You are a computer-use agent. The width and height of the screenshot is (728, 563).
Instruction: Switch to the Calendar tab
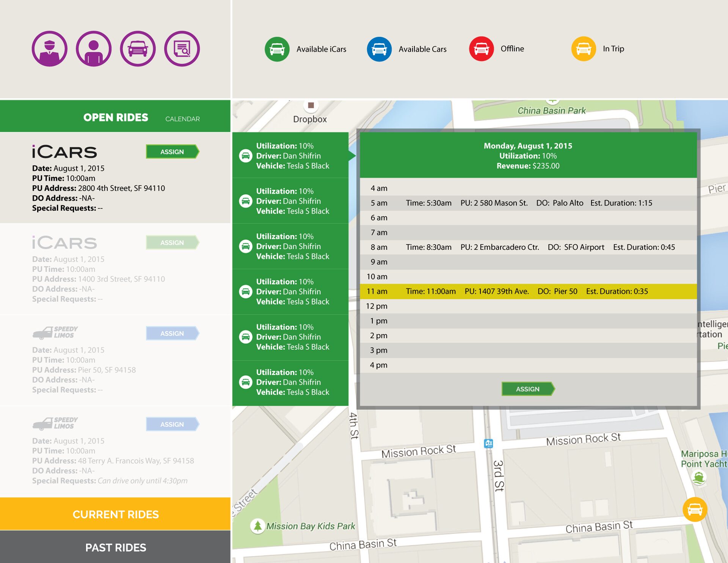[x=182, y=119]
